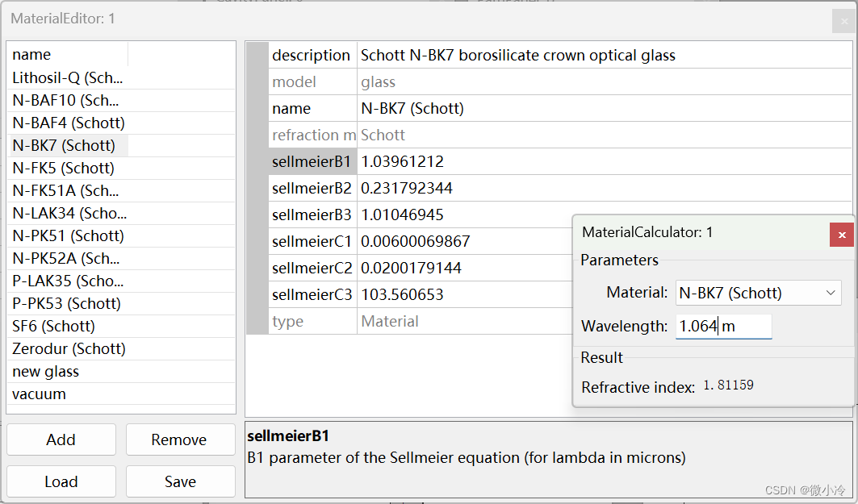Click the refractive index result 1.81159

point(728,385)
